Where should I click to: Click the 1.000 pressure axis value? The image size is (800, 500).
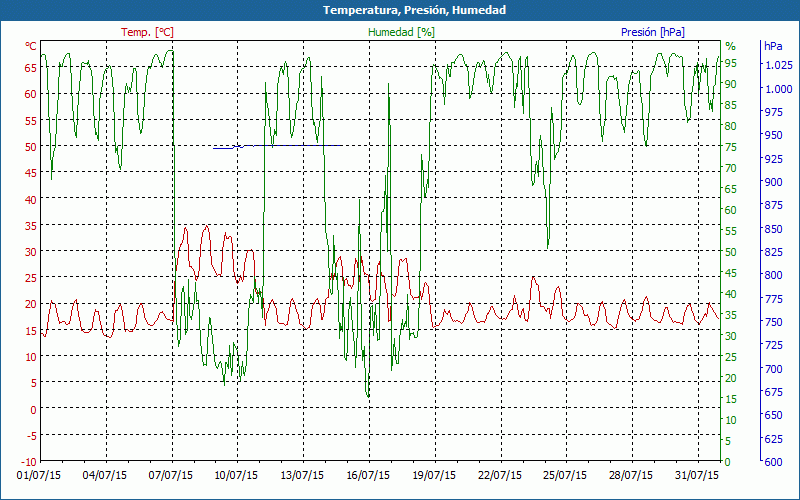[779, 89]
